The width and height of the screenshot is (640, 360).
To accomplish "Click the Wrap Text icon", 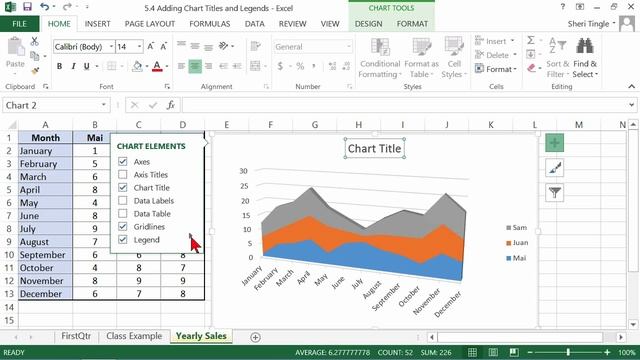I will click(256, 46).
